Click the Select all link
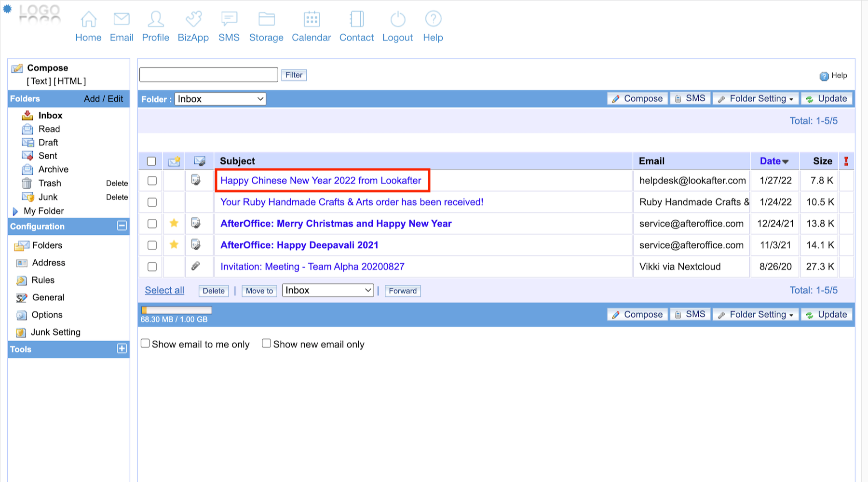This screenshot has height=482, width=868. coord(164,291)
